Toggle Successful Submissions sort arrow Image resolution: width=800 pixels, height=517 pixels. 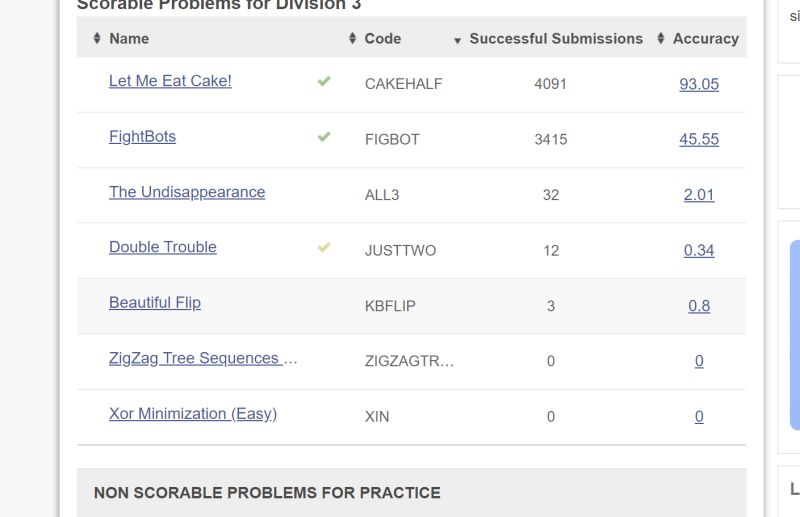click(x=457, y=40)
